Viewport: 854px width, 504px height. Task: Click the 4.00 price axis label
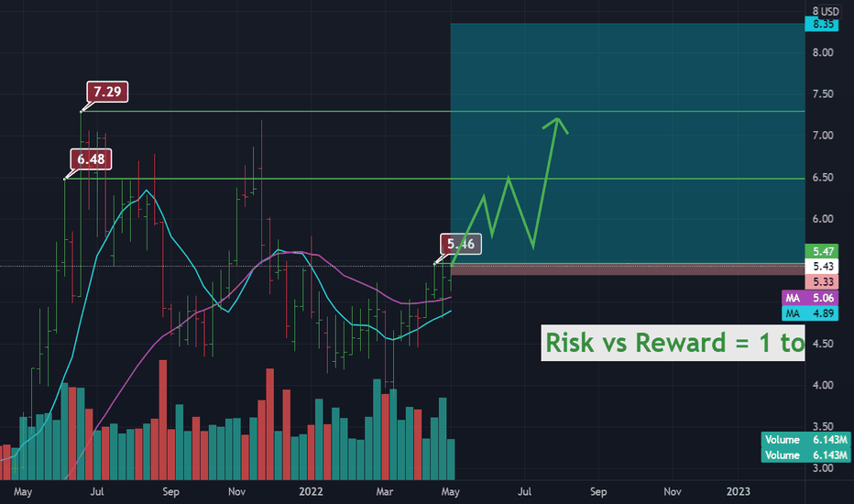click(823, 385)
